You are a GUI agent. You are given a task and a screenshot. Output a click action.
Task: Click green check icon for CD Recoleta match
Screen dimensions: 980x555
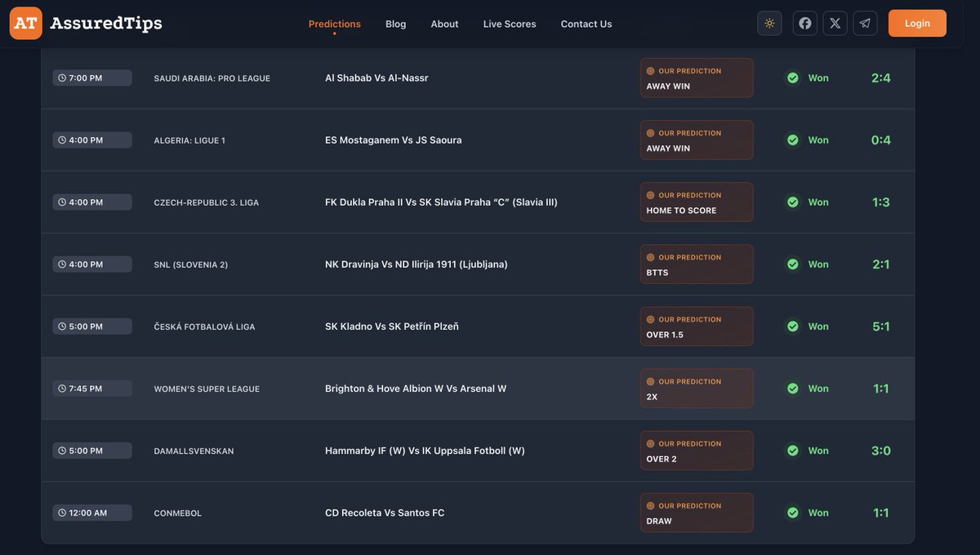click(792, 513)
